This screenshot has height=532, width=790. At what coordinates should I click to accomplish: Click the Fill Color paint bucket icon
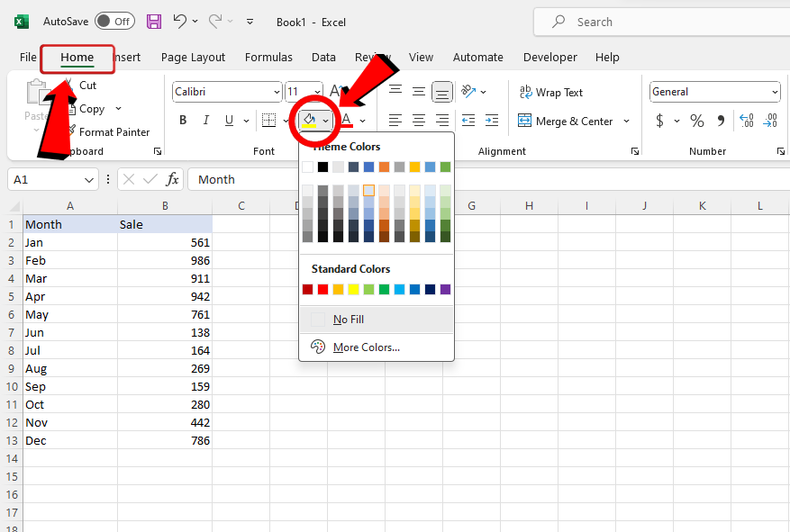pyautogui.click(x=309, y=120)
